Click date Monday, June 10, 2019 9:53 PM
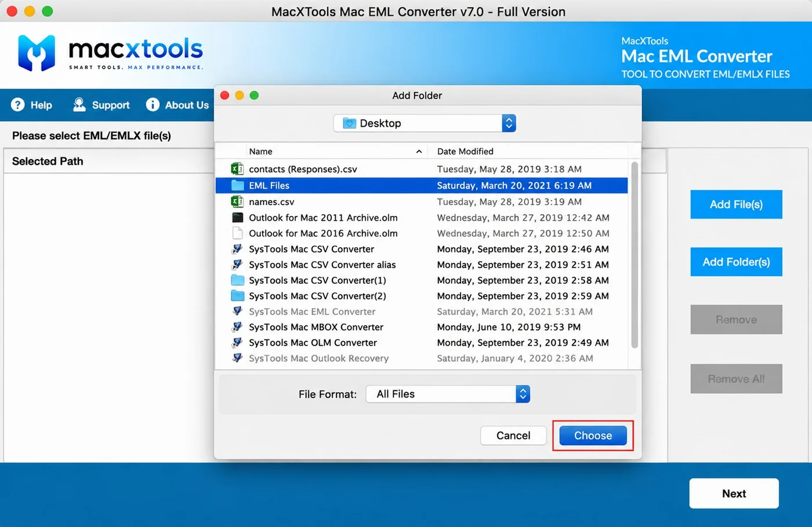Screen dimensions: 812x527 pyautogui.click(x=509, y=327)
